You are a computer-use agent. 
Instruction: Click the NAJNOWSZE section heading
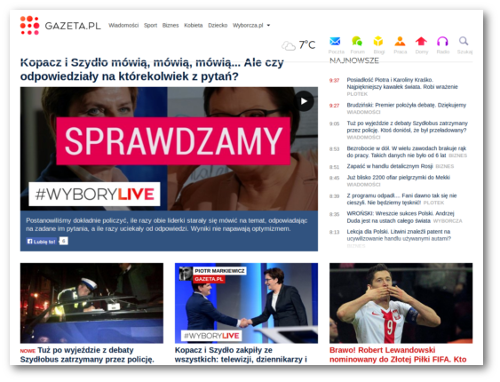(x=354, y=61)
